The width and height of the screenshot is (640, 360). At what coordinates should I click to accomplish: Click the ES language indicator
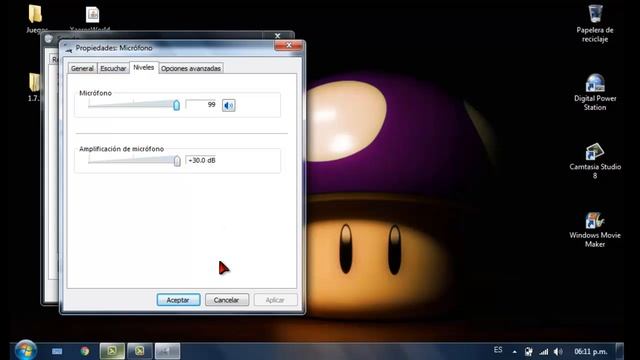(x=498, y=350)
